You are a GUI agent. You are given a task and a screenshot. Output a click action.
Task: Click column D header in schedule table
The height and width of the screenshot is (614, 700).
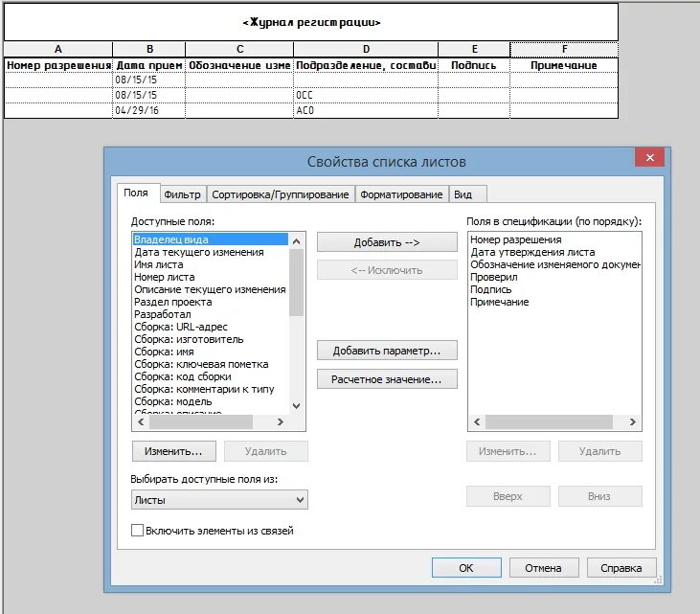(366, 49)
